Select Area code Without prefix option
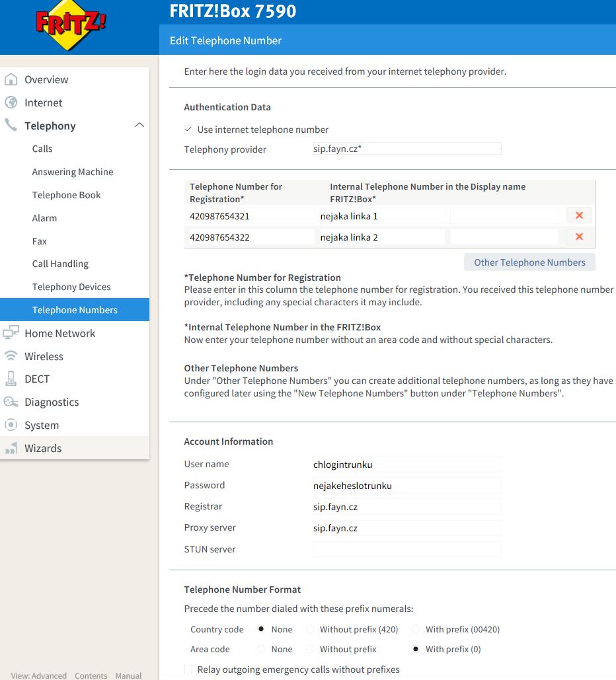 point(310,649)
